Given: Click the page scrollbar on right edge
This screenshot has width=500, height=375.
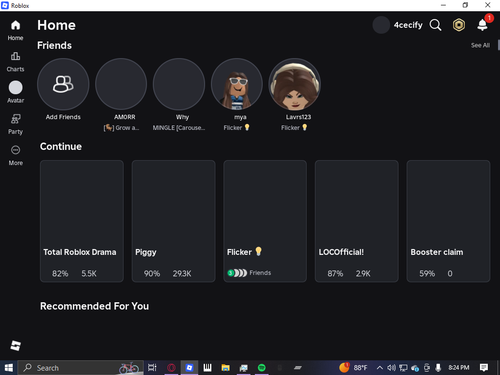Looking at the screenshot, I should tap(498, 45).
